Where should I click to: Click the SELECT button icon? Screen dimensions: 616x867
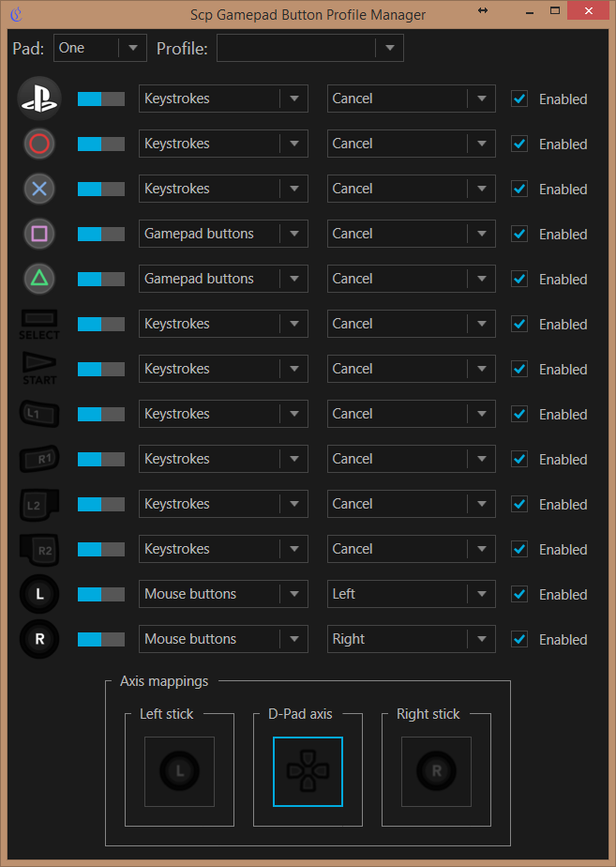tap(39, 325)
